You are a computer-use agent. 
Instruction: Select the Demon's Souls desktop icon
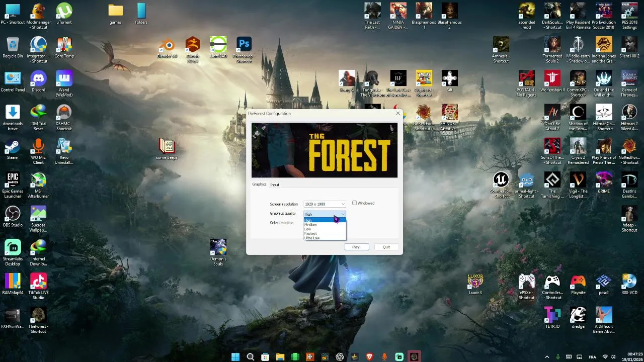coord(218,253)
